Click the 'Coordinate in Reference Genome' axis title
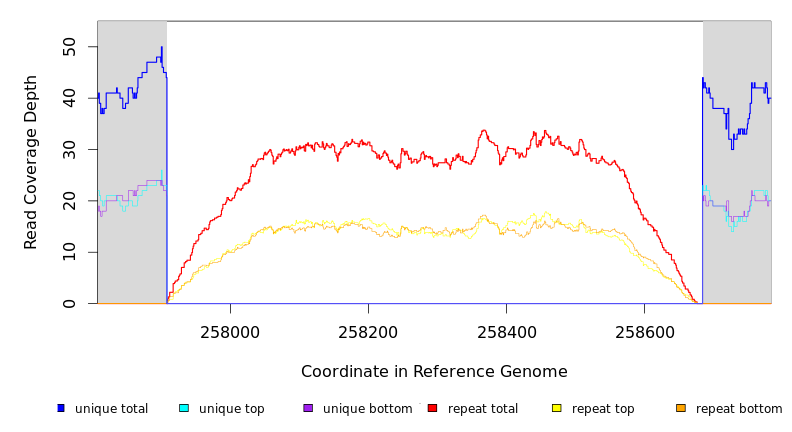Image resolution: width=792 pixels, height=432 pixels. (434, 372)
